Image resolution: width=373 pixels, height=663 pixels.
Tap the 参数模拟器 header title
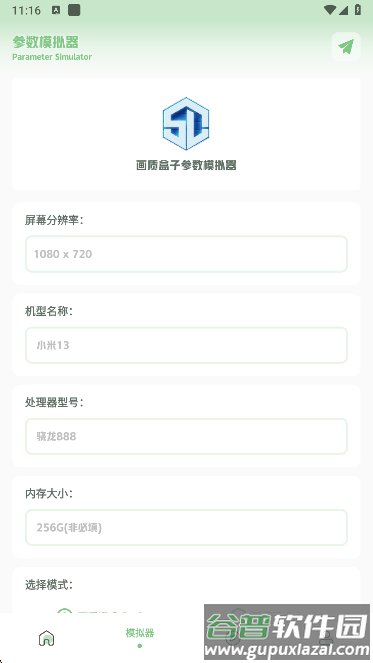click(x=45, y=42)
